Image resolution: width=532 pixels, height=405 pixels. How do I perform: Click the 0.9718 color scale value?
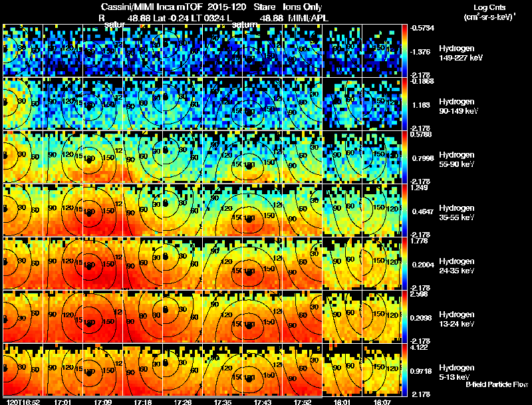click(x=421, y=371)
